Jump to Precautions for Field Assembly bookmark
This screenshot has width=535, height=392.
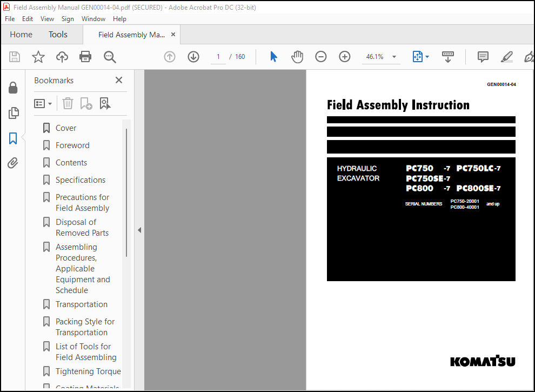(82, 203)
